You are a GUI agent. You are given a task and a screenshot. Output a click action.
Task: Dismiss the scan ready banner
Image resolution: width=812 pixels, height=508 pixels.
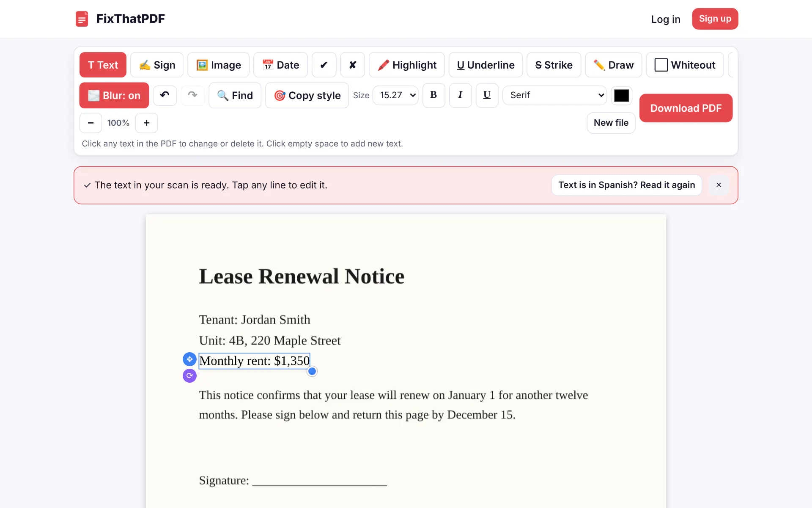[x=719, y=185]
